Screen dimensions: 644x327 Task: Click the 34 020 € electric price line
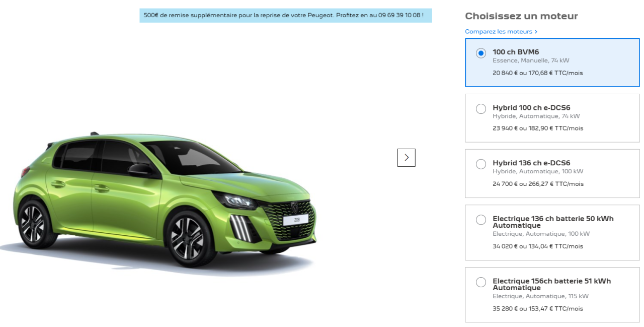pos(538,246)
